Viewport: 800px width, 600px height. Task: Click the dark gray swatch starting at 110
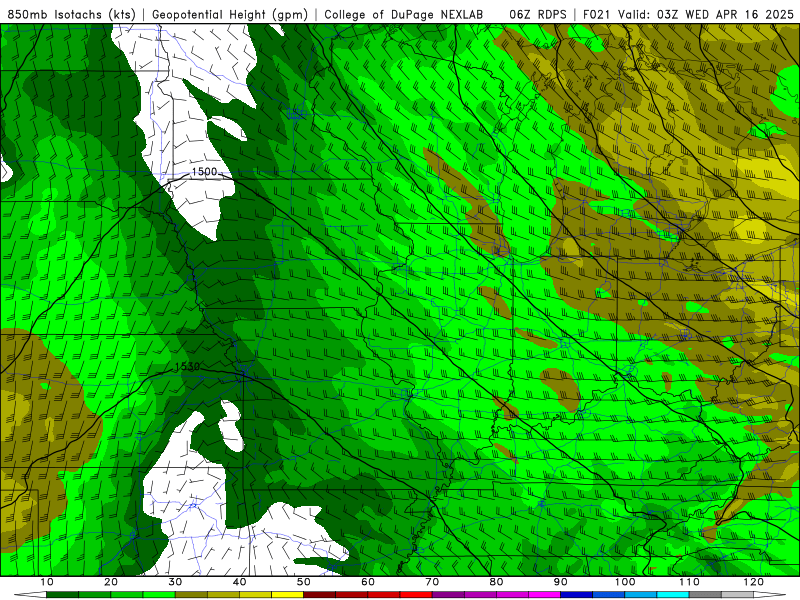(x=705, y=595)
